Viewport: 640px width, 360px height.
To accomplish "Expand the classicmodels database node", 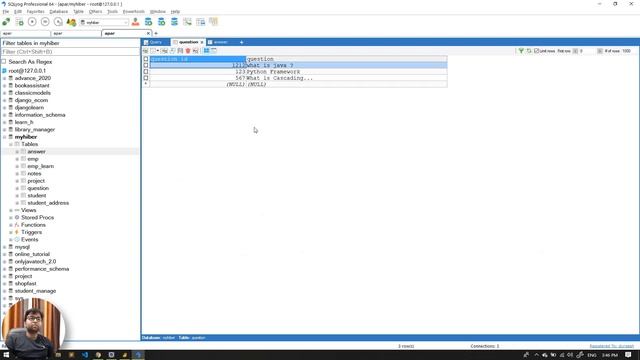I will [x=5, y=93].
